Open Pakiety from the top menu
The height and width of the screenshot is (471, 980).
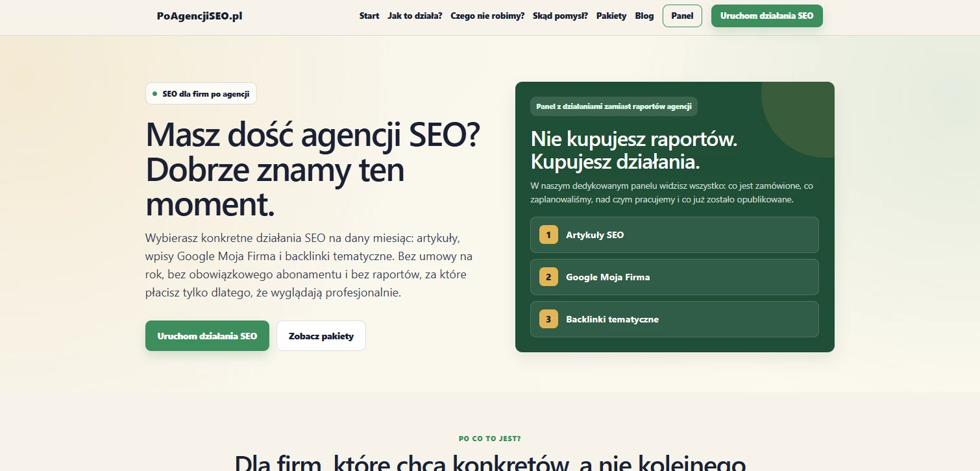(611, 16)
